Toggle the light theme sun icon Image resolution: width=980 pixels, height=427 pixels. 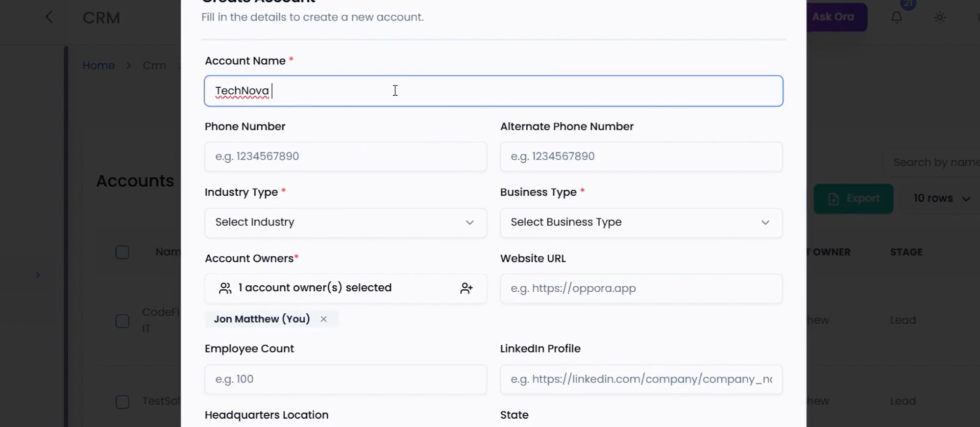pos(939,17)
